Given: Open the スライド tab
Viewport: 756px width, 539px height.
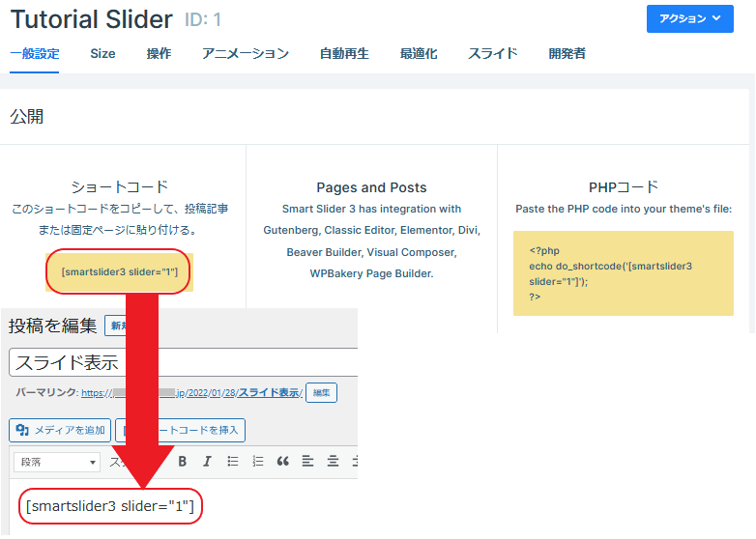Looking at the screenshot, I should (x=492, y=54).
